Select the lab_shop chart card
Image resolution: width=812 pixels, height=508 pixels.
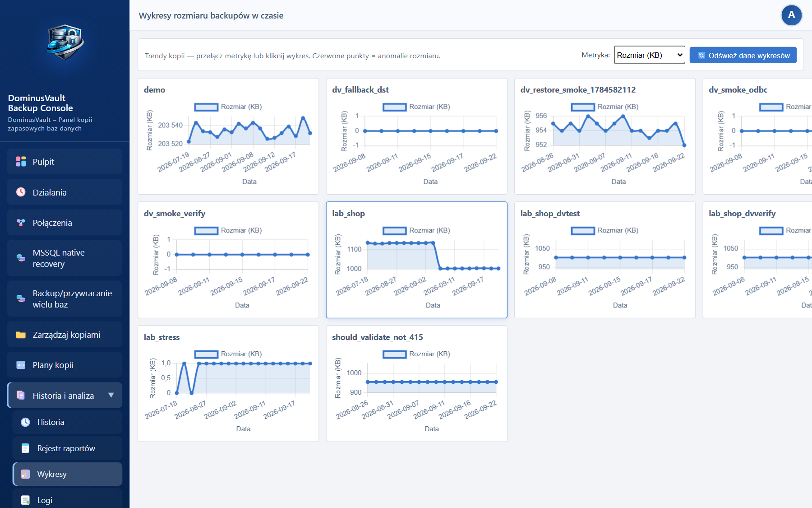tap(416, 260)
